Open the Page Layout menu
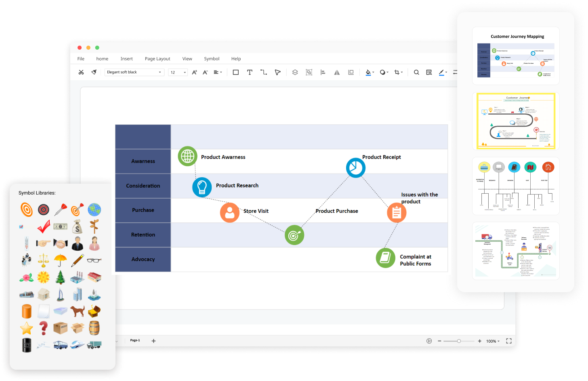 157,59
